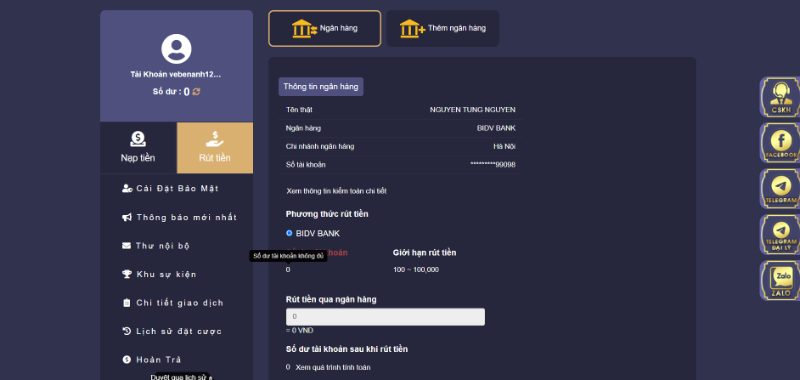The image size is (800, 380).
Task: Go to Khu sự kiện events
Action: tap(159, 274)
